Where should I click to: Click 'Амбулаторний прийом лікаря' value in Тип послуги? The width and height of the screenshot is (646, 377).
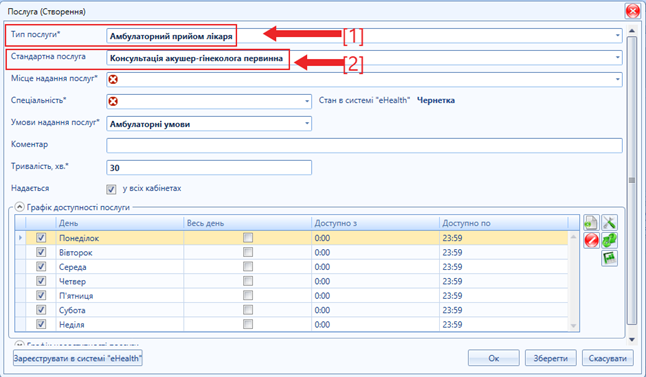(171, 36)
